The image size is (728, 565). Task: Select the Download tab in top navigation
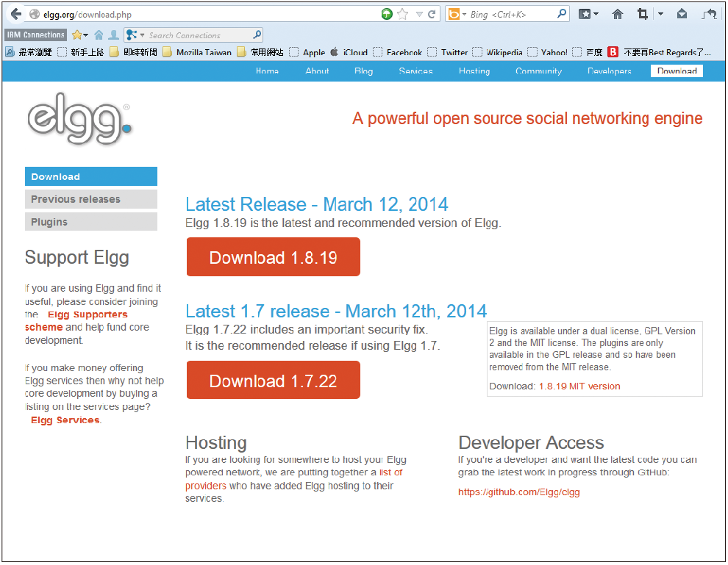[x=677, y=71]
